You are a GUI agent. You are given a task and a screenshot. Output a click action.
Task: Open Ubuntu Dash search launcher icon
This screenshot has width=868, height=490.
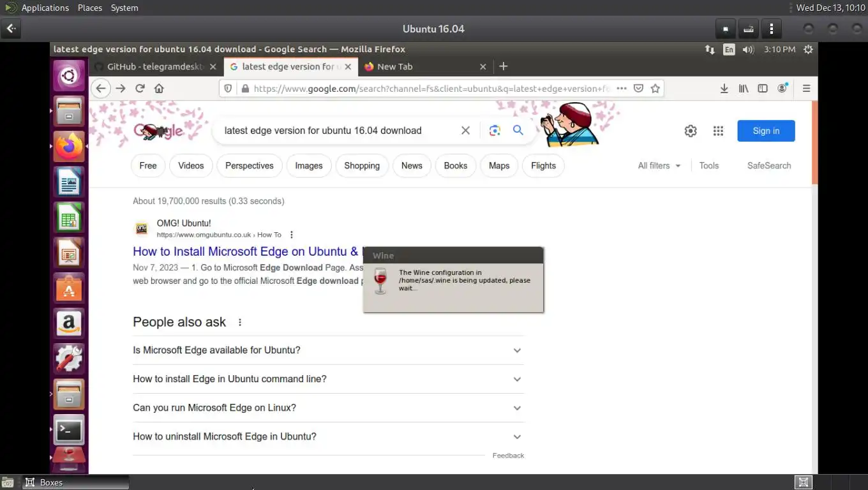pyautogui.click(x=69, y=77)
